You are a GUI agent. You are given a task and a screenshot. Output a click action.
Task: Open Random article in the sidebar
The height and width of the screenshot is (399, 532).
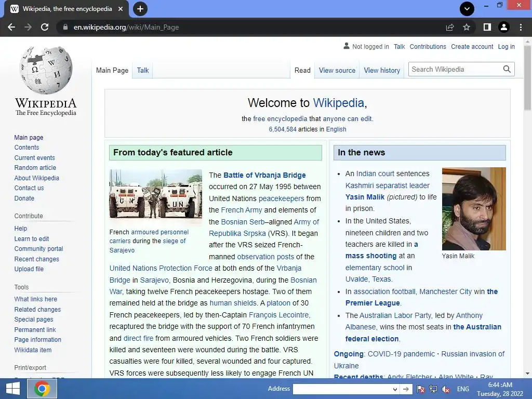[x=35, y=168]
